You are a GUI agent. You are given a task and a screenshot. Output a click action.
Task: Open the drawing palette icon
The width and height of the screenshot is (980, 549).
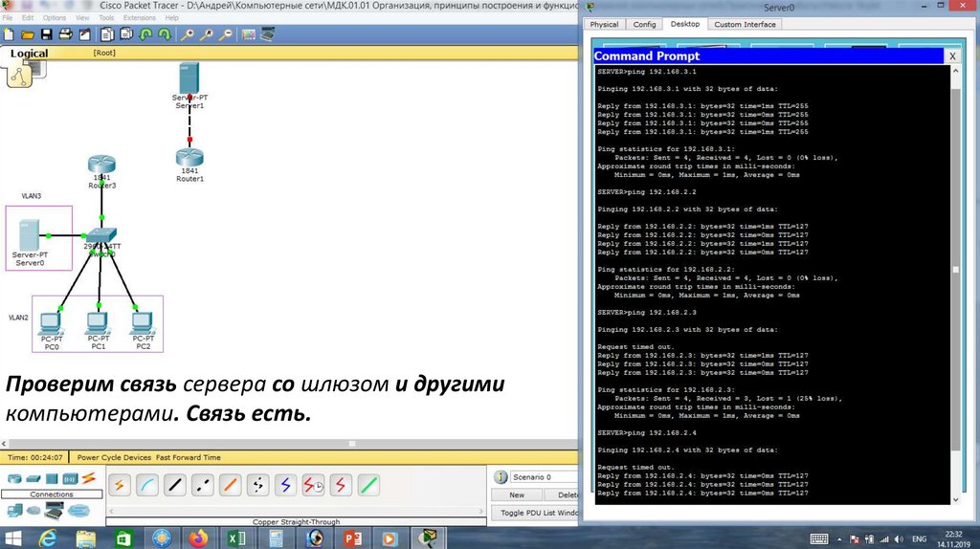249,34
